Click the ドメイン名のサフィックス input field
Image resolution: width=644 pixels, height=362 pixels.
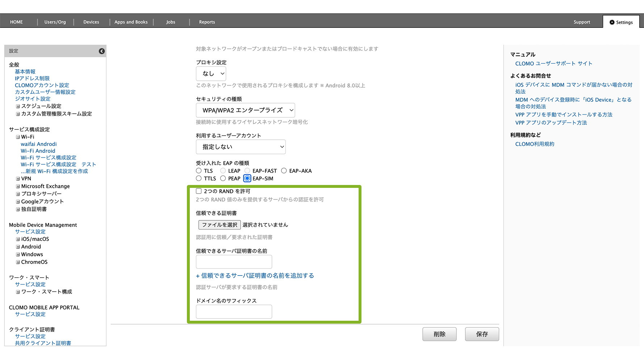click(x=234, y=312)
